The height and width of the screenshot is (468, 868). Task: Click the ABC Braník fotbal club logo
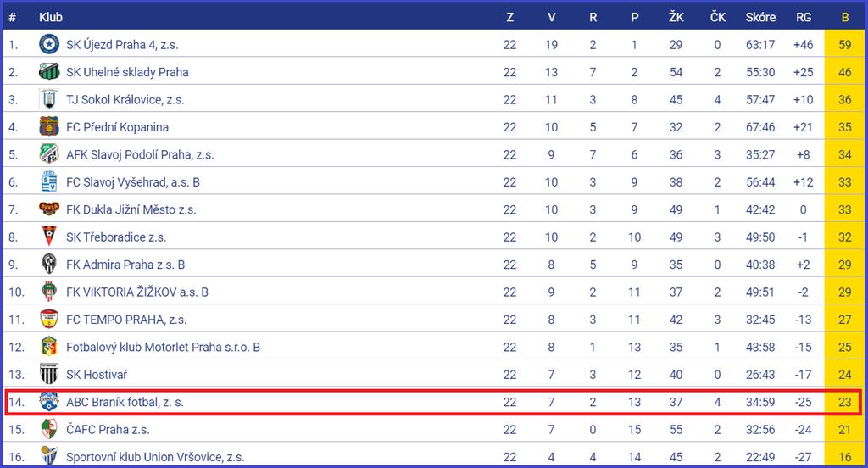click(49, 402)
